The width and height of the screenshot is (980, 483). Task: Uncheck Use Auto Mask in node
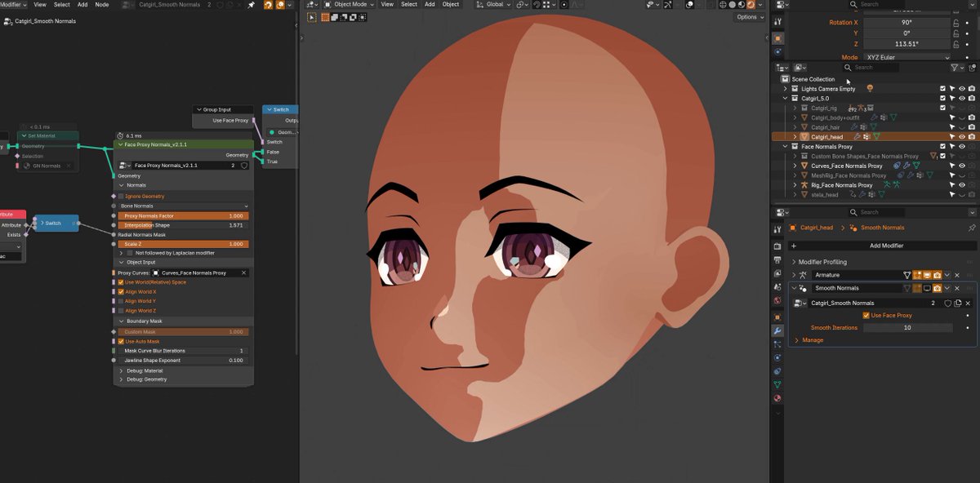[120, 341]
